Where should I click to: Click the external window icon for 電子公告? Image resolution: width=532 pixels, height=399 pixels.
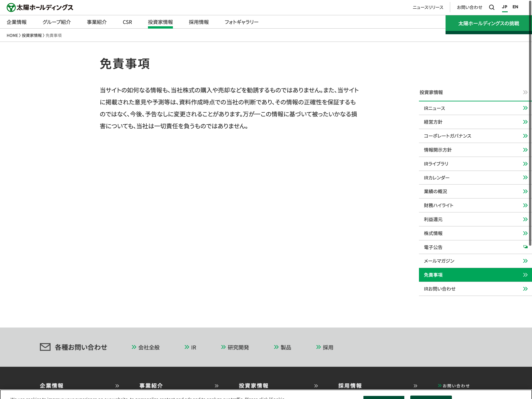525,247
